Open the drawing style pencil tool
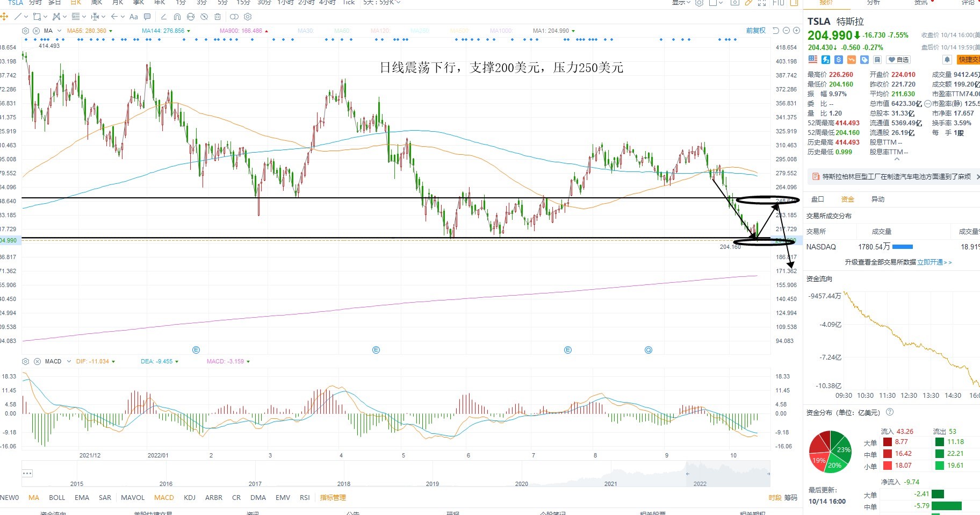Image resolution: width=980 pixels, height=515 pixels. [163, 17]
